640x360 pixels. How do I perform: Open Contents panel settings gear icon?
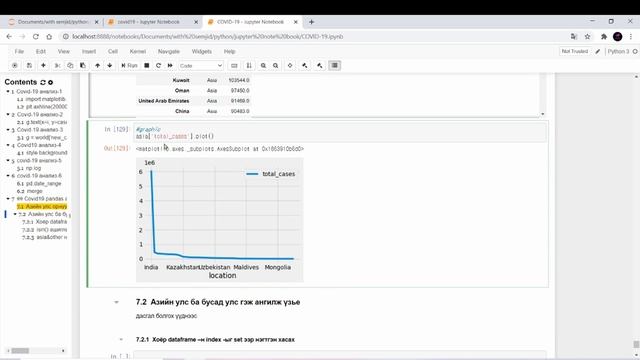coord(51,82)
